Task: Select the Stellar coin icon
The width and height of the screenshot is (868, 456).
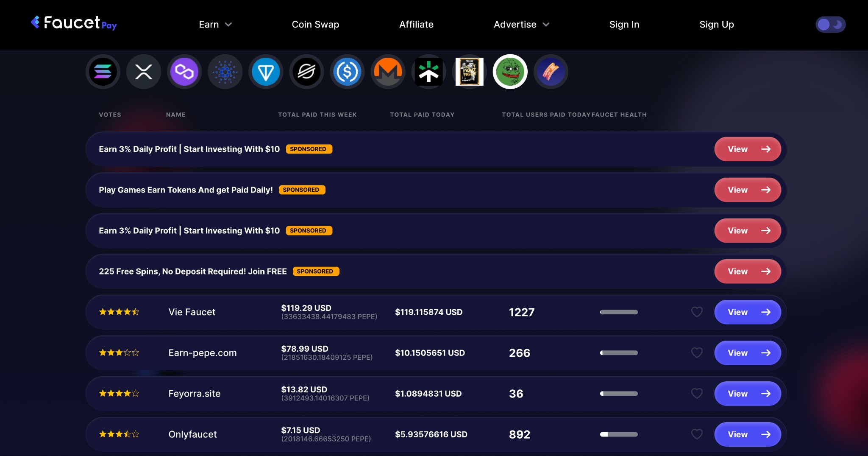Action: coord(306,72)
